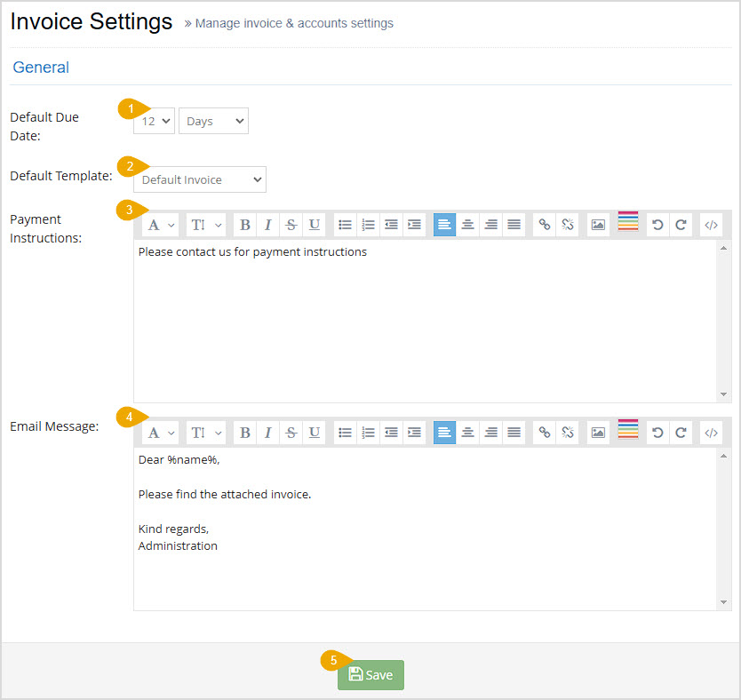Remove a link in Payment Instructions editor
741x700 pixels.
[568, 224]
